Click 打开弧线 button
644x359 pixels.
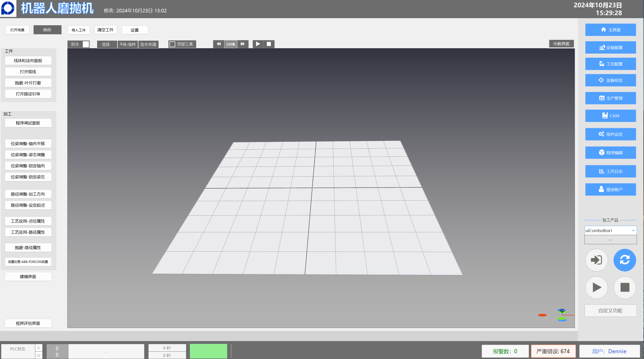click(28, 72)
